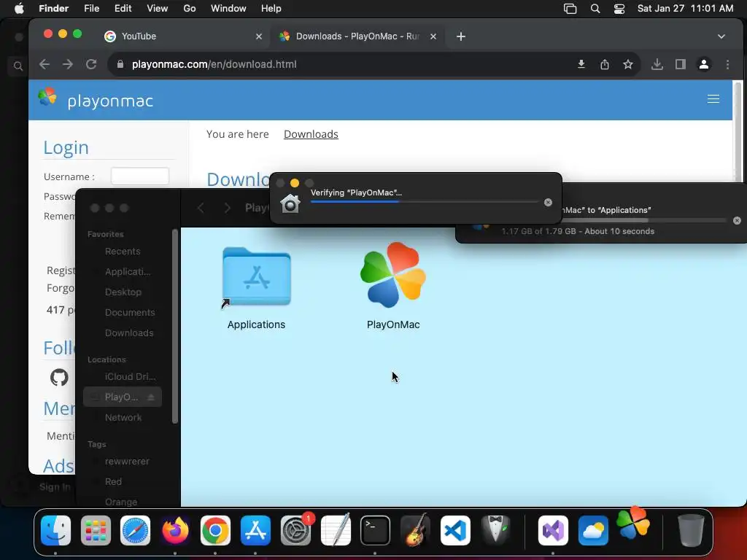Open Chrome downloads tray icon

tap(657, 64)
